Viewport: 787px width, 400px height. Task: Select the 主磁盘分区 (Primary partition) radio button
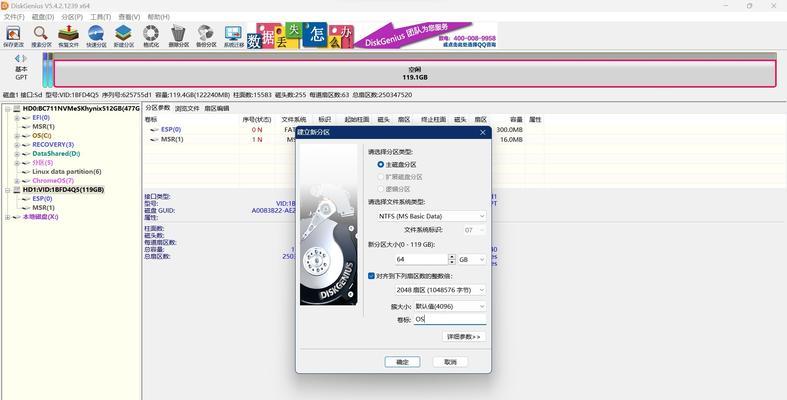(380, 165)
